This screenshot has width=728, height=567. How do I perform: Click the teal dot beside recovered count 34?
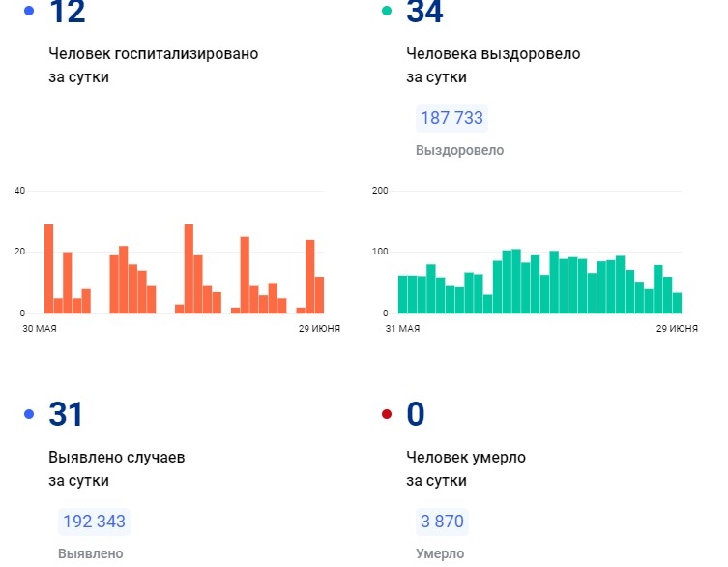tap(387, 11)
